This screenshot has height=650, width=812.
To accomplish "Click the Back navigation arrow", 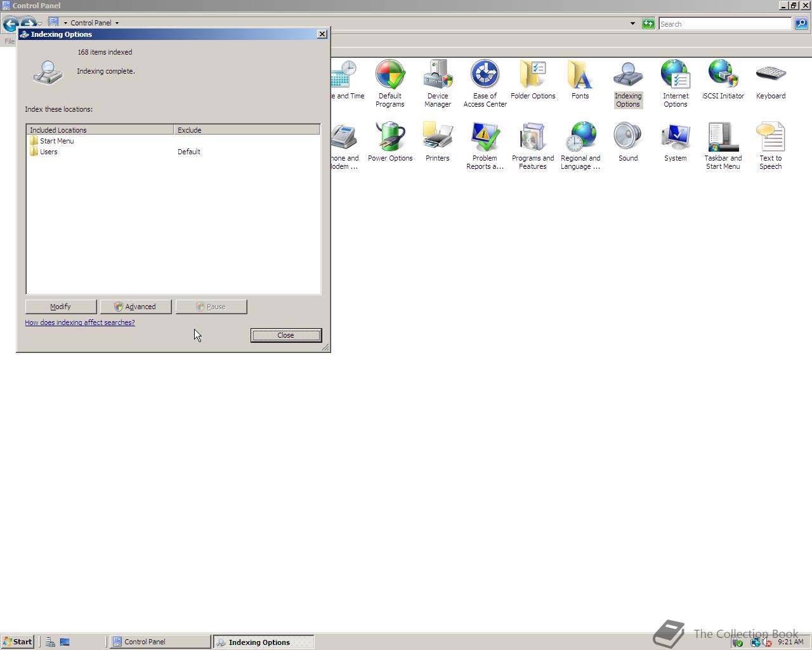I will click(10, 24).
